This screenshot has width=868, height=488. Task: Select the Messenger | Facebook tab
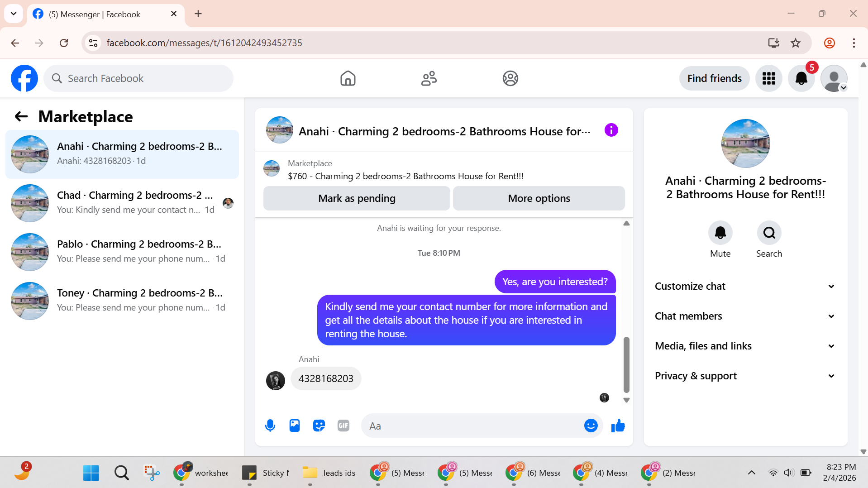106,14
